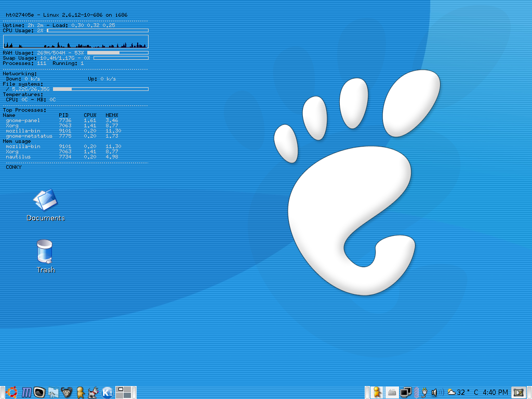The height and width of the screenshot is (399, 532).
Task: Switch to the bottom-left workspace
Action: pyautogui.click(x=120, y=395)
